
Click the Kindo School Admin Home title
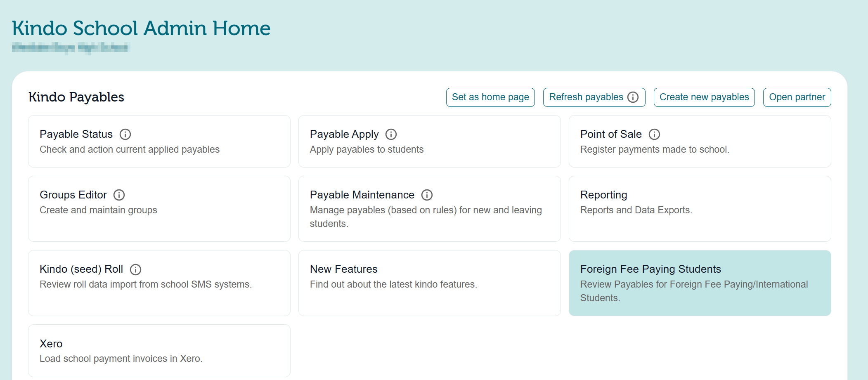(x=141, y=28)
